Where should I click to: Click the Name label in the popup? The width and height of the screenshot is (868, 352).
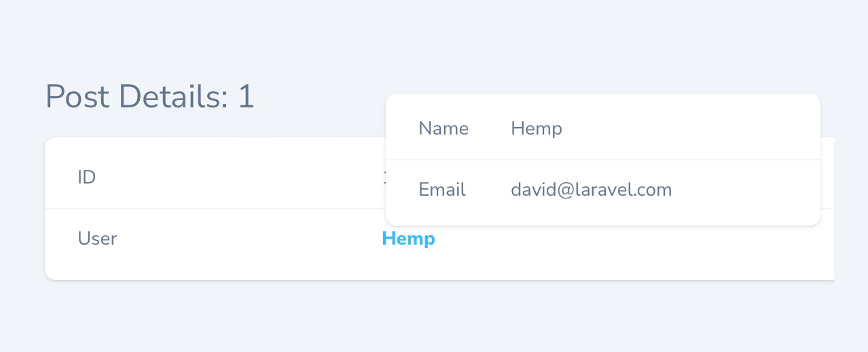444,128
